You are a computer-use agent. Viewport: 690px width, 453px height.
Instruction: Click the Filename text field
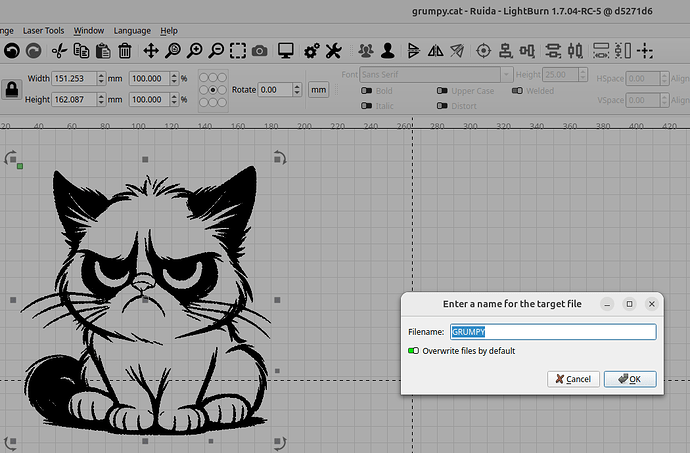(553, 331)
